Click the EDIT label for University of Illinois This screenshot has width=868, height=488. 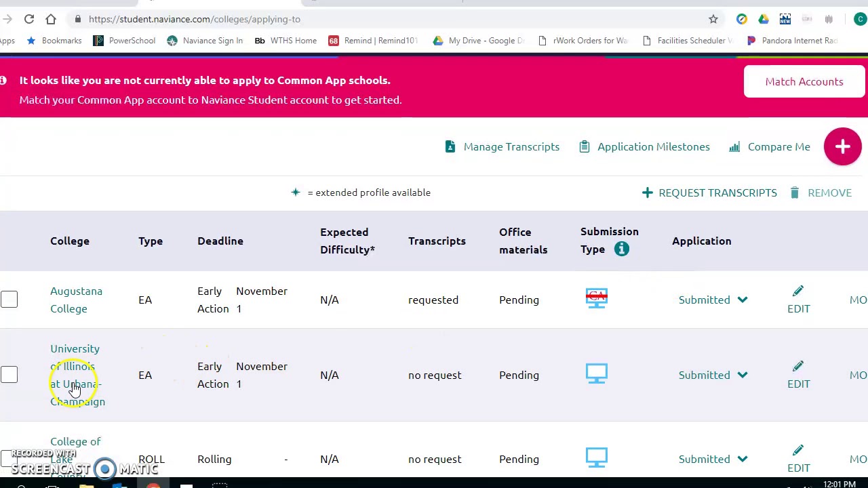pyautogui.click(x=799, y=384)
